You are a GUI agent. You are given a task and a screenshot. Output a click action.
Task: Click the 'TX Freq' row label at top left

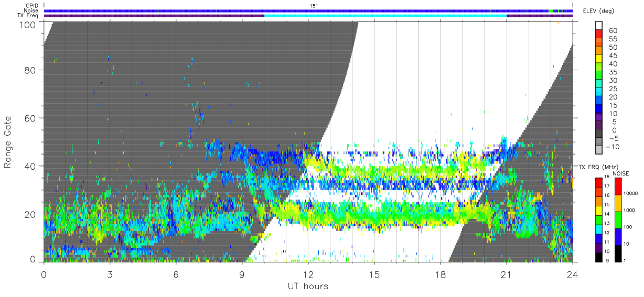tap(28, 16)
